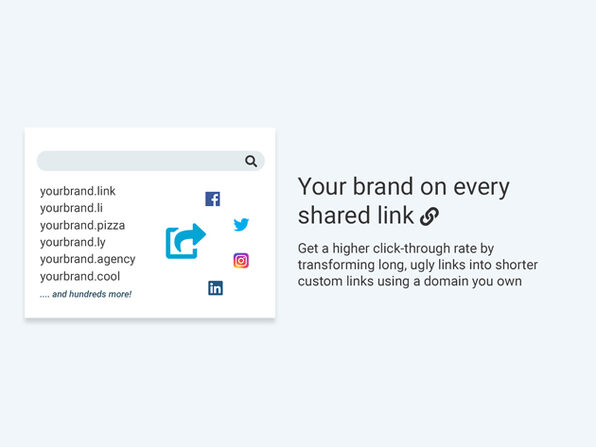
Task: Click the word 'shared link' in heading
Action: coord(356,215)
